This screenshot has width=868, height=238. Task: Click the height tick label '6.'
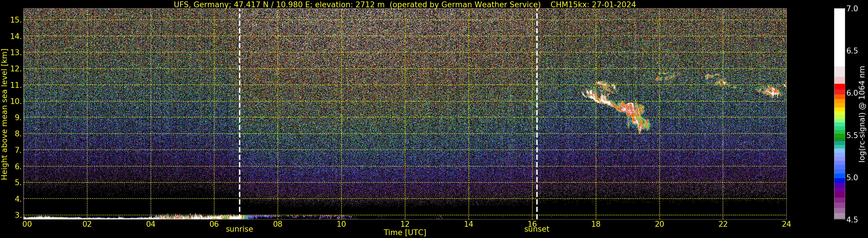[18, 166]
